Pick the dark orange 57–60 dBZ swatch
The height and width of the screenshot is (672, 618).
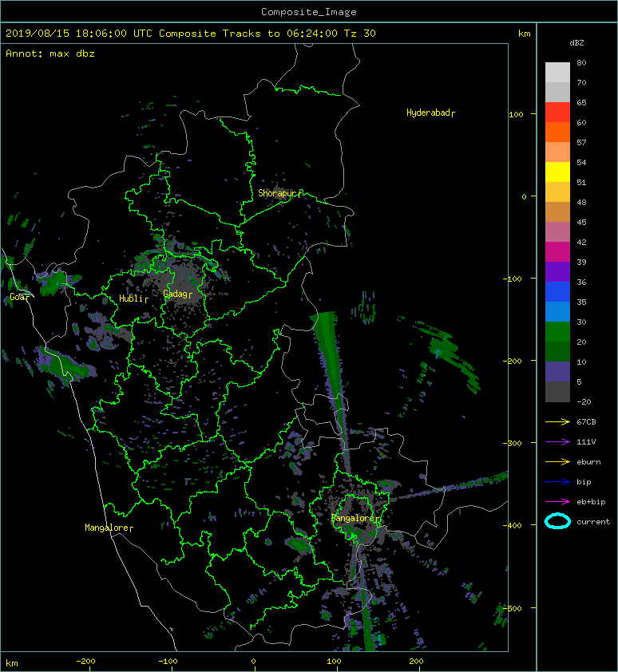[557, 132]
